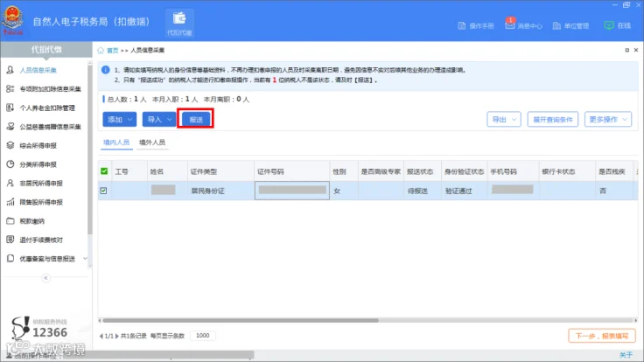Screen dimensions: 644x362
Task: Switch to 境外人员 tab
Action: click(x=152, y=143)
